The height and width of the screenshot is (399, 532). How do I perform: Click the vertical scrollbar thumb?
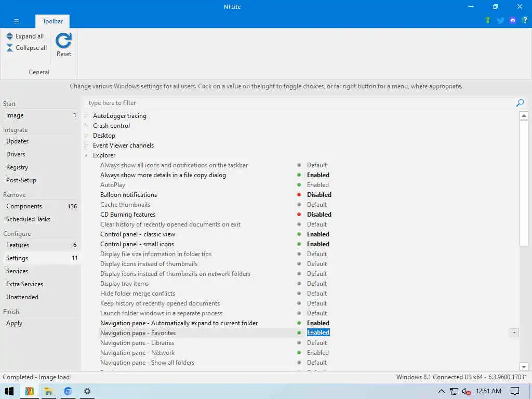(x=524, y=183)
